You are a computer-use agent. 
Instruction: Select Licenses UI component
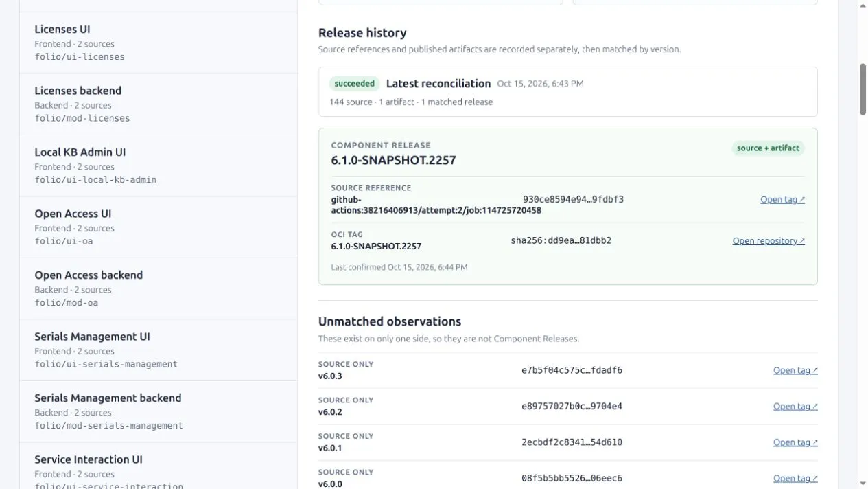(159, 43)
